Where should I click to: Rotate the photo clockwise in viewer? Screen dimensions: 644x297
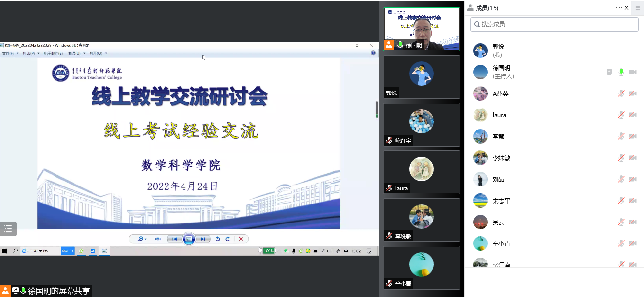(x=227, y=239)
